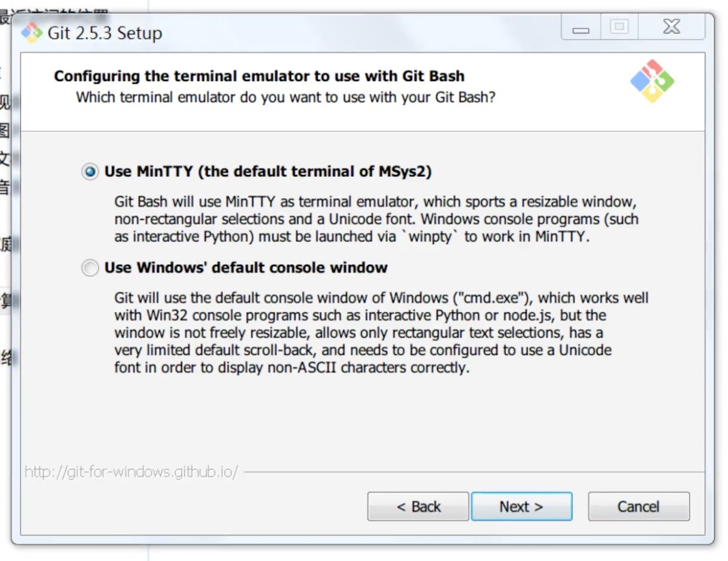Image resolution: width=728 pixels, height=561 pixels.
Task: Click the 'Git 2.5.3 Setup' title text
Action: [105, 33]
